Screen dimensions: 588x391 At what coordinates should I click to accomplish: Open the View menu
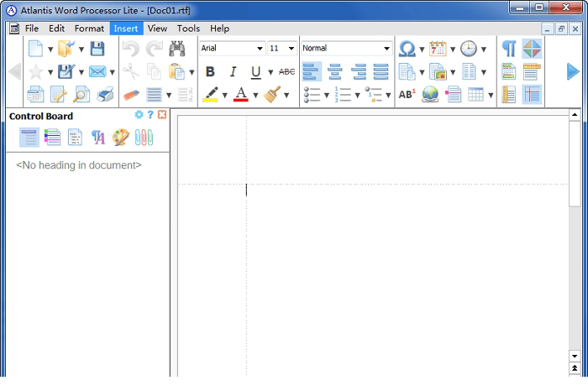point(157,29)
